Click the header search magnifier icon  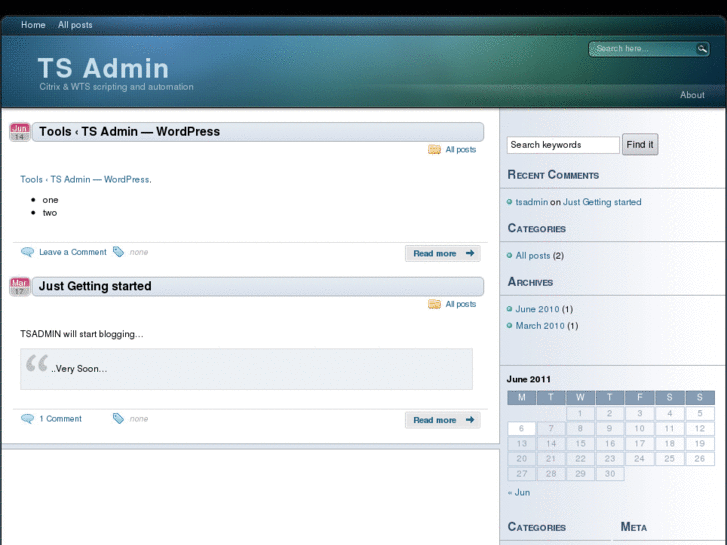(x=702, y=49)
